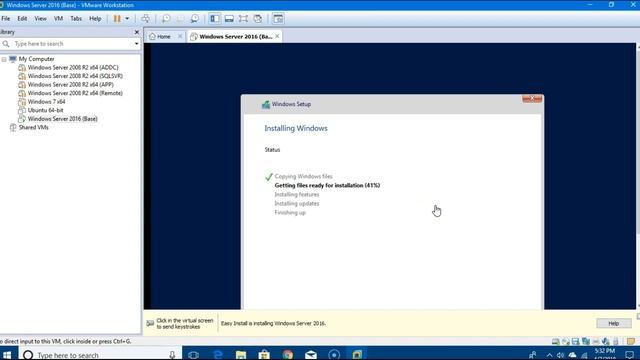Click "Getting files ready for installation (41%)" text
The image size is (640, 360).
coord(327,185)
